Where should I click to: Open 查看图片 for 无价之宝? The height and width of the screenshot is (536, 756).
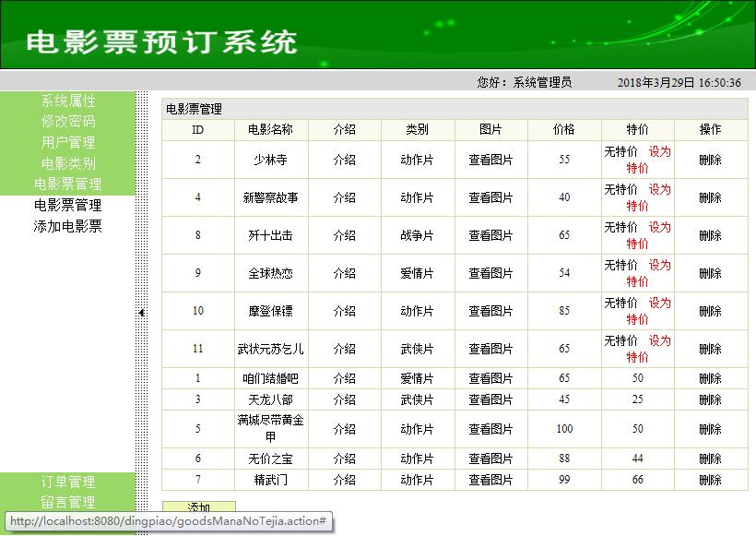490,459
